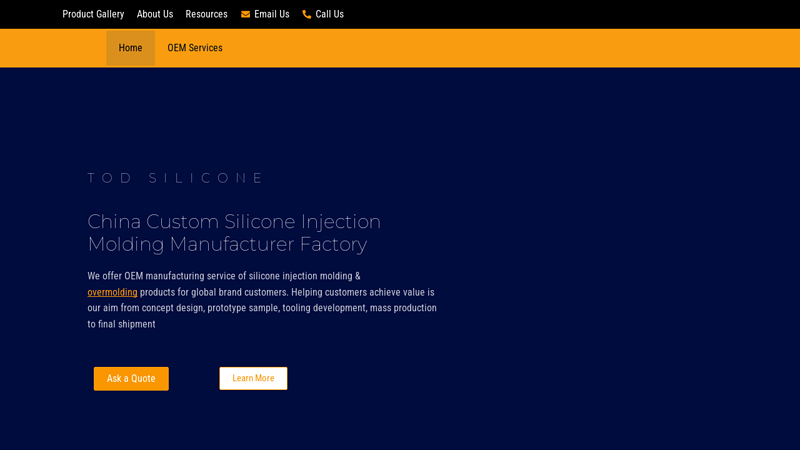This screenshot has height=450, width=800.
Task: Click the 'We offer OEM manufacturing' sentence
Action: [x=223, y=276]
